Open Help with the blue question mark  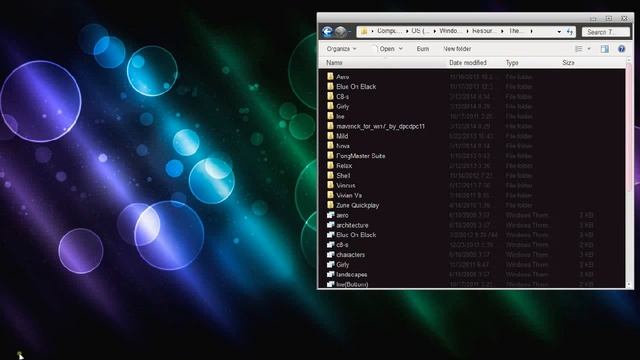[621, 49]
